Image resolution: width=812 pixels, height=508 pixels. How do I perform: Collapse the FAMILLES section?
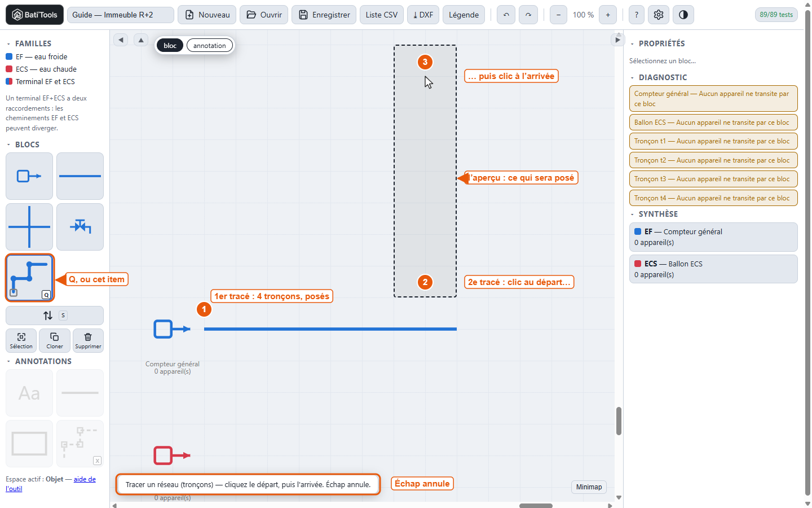pos(8,43)
